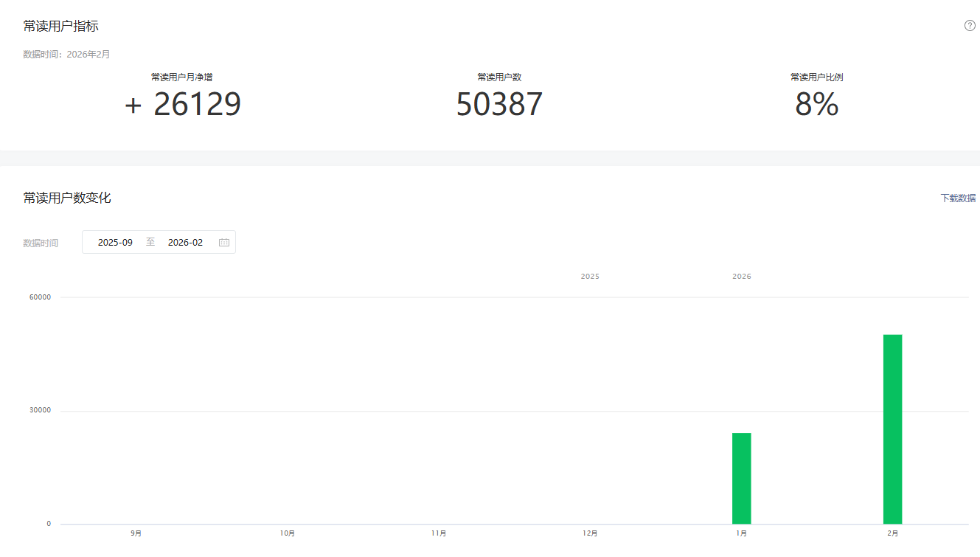
Task: Set the start month 2025-09 field
Action: click(115, 242)
